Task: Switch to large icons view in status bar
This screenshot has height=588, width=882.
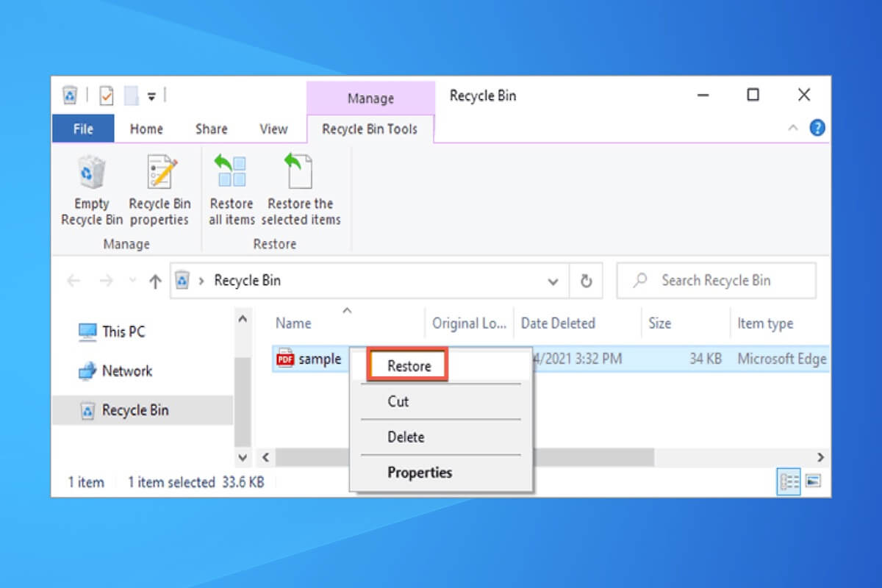Action: (812, 481)
